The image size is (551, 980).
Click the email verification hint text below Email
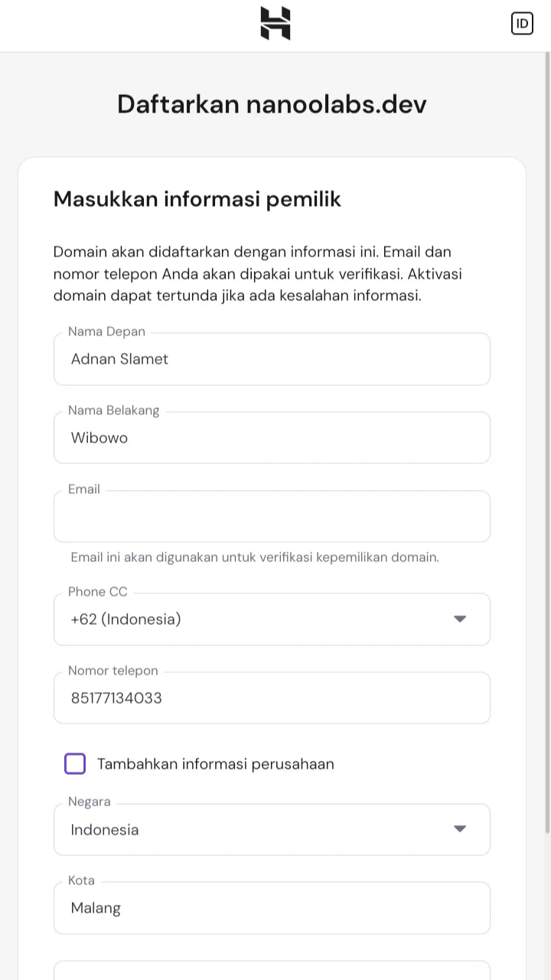click(255, 557)
